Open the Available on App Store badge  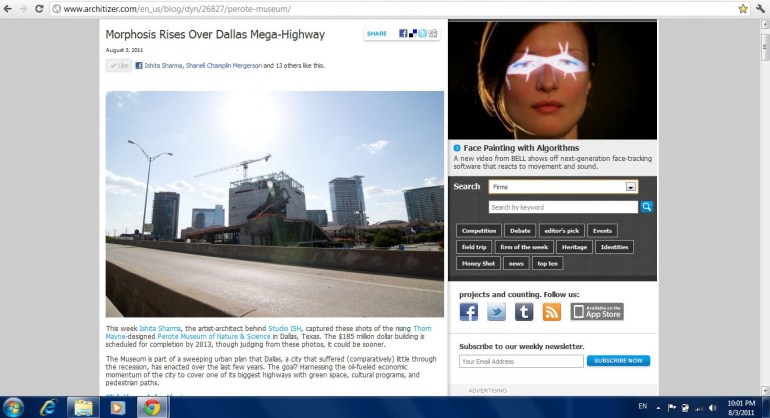[596, 312]
